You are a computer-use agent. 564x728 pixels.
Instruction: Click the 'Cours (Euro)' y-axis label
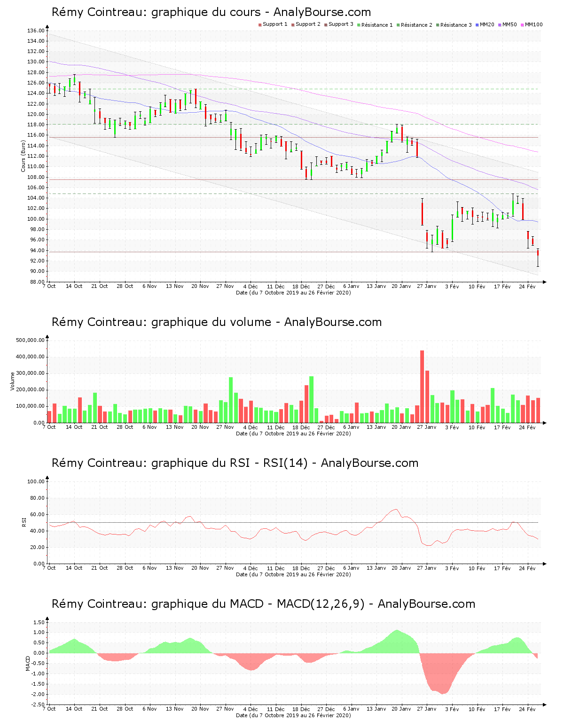point(23,156)
